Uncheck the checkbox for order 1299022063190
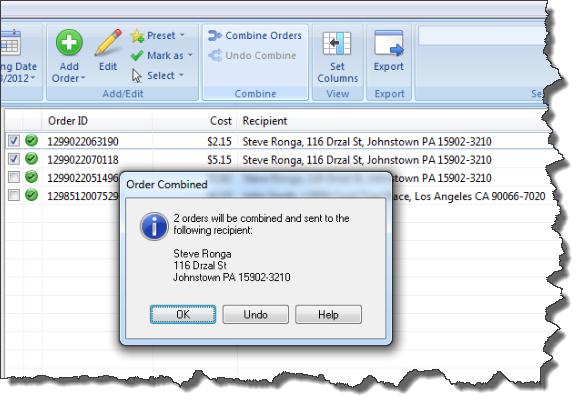Viewport: 587px width, 414px height. (x=14, y=141)
